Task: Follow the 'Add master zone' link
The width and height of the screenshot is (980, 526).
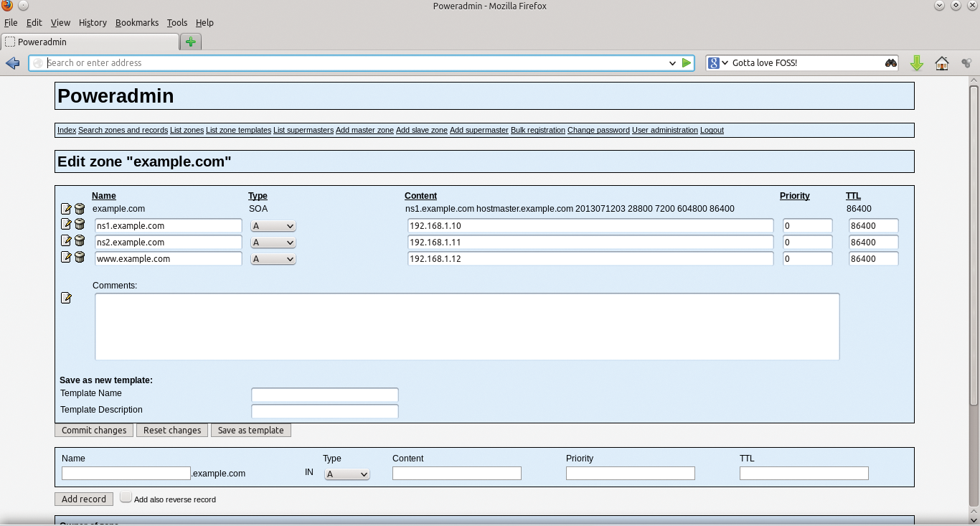Action: coord(364,131)
